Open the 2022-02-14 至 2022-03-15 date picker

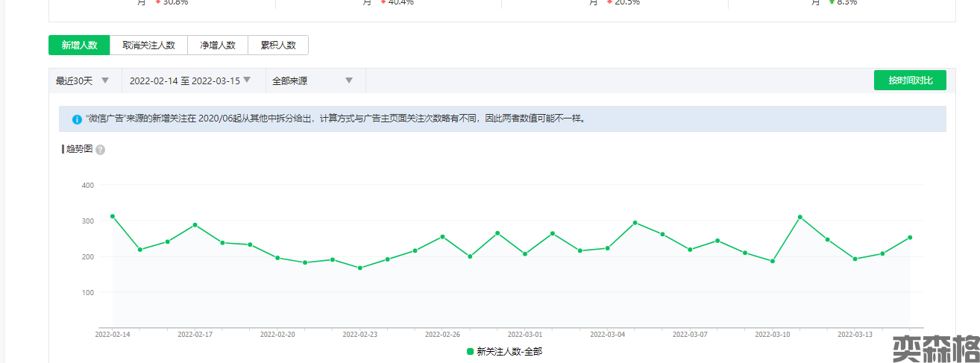pyautogui.click(x=190, y=81)
